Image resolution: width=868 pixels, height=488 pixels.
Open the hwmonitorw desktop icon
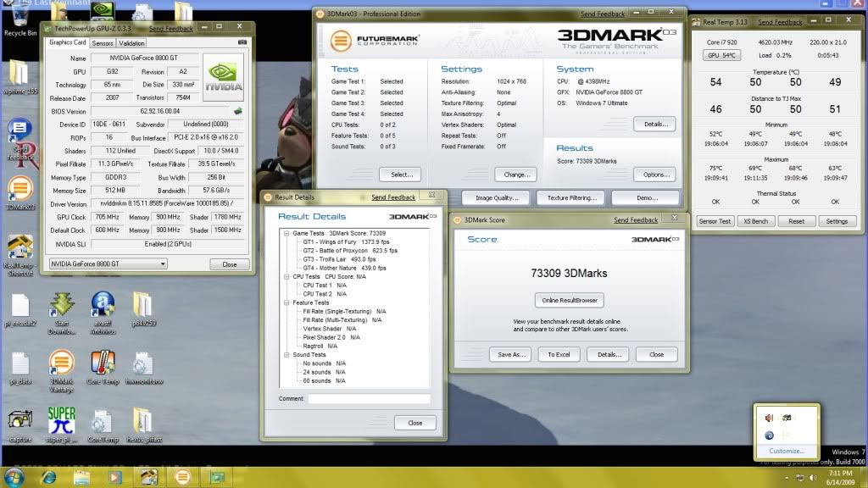pyautogui.click(x=143, y=368)
